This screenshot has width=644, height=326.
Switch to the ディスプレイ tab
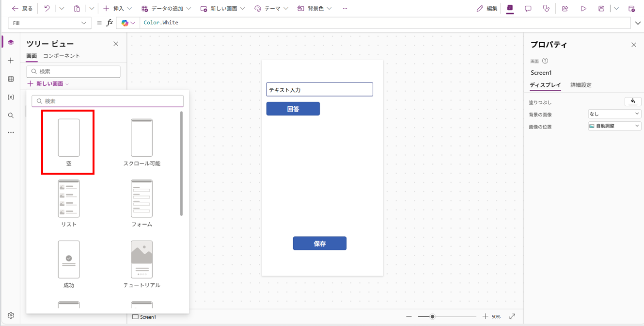545,85
